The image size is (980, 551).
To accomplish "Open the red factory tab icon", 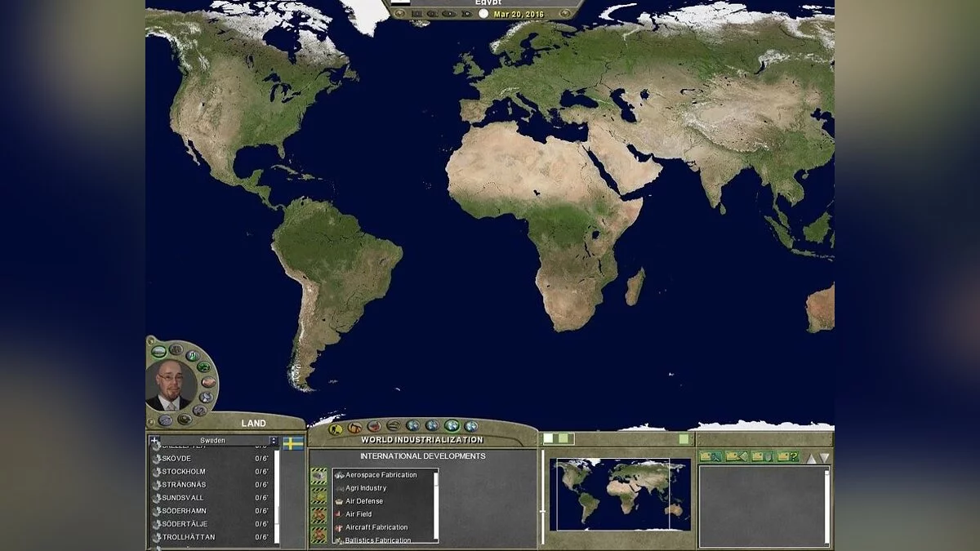I will point(374,426).
